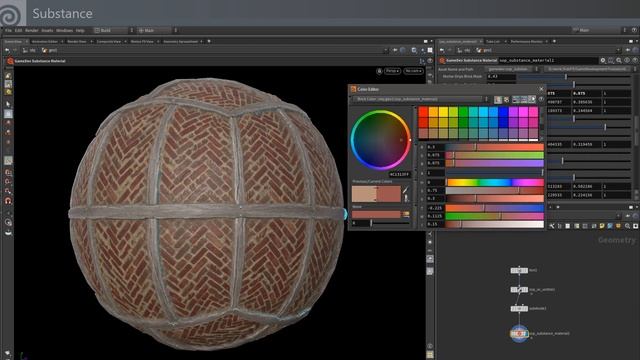Select the font1 node in network
Screen dimensions: 640x360
[519, 270]
